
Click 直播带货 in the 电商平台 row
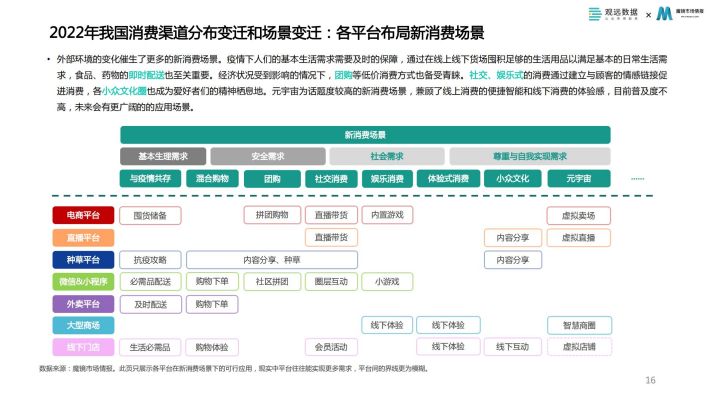click(331, 215)
